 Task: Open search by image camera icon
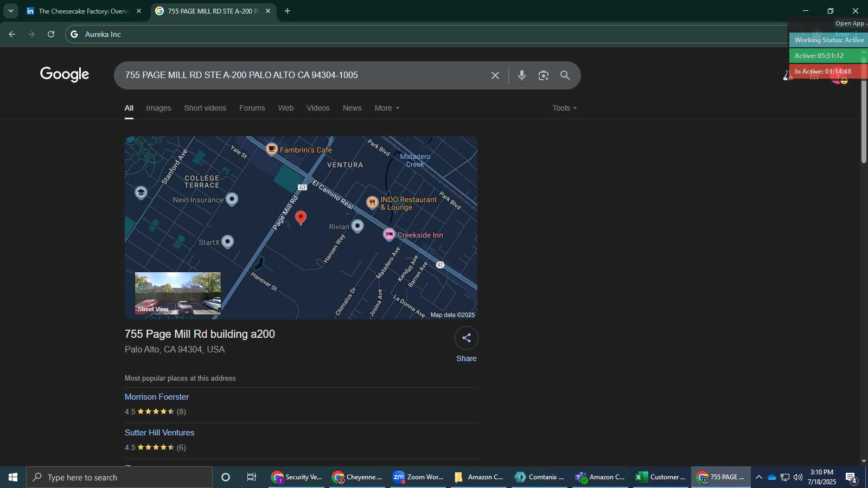544,75
